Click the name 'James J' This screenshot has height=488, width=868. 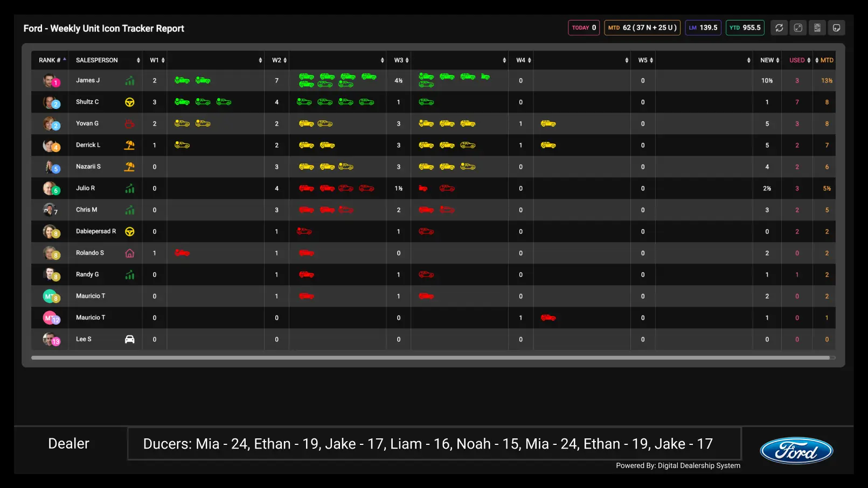point(88,80)
